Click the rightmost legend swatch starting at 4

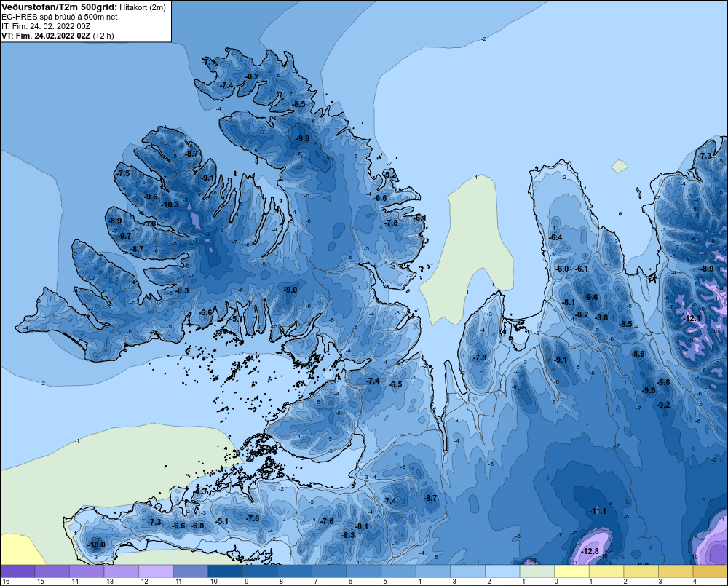[710, 571]
